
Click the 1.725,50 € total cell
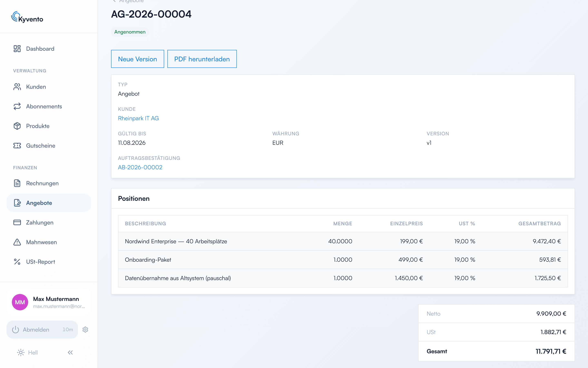click(x=548, y=278)
